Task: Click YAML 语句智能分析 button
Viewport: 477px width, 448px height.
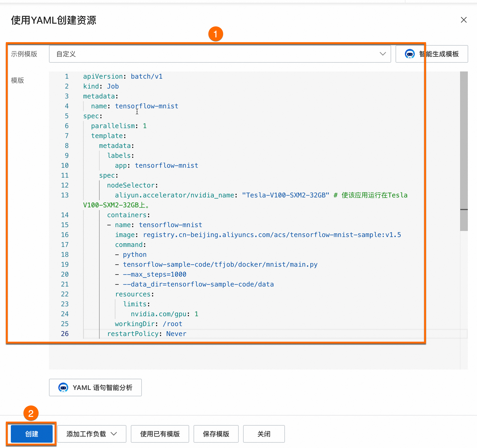Action: point(102,387)
